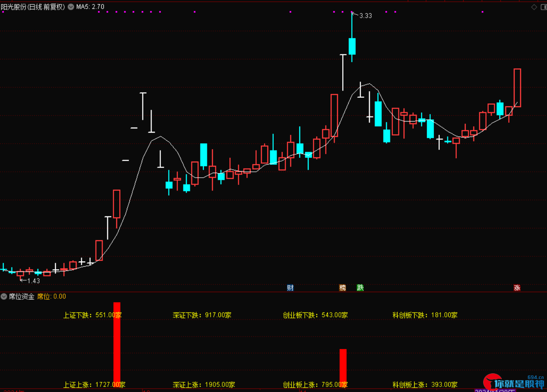Click the 3.33 high price label

coord(366,16)
